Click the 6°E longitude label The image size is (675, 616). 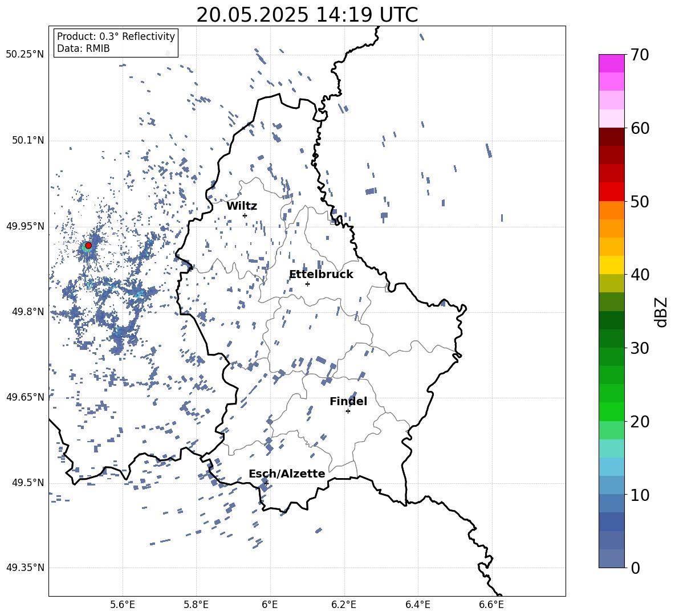[x=270, y=605]
